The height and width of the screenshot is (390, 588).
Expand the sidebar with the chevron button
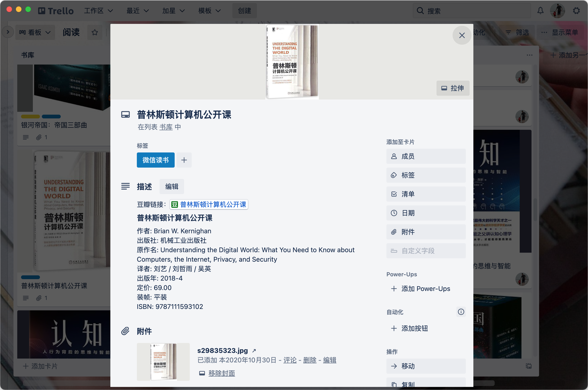point(8,32)
